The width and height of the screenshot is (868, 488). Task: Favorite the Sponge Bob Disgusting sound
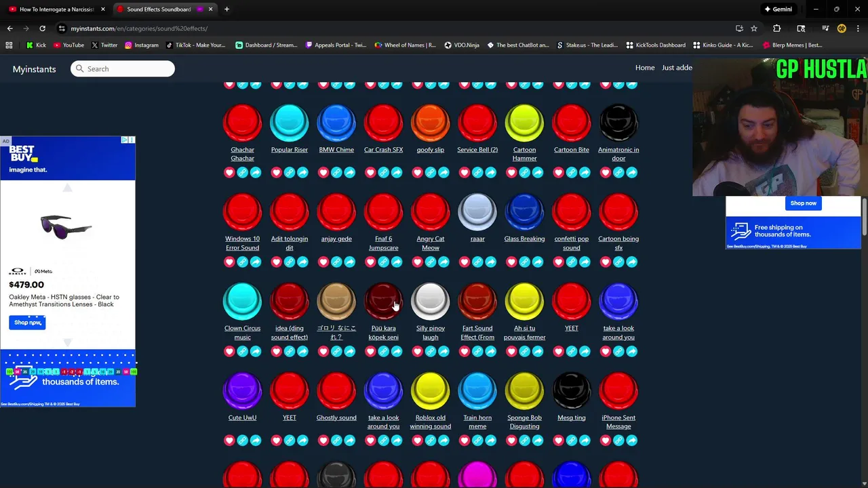tap(511, 441)
